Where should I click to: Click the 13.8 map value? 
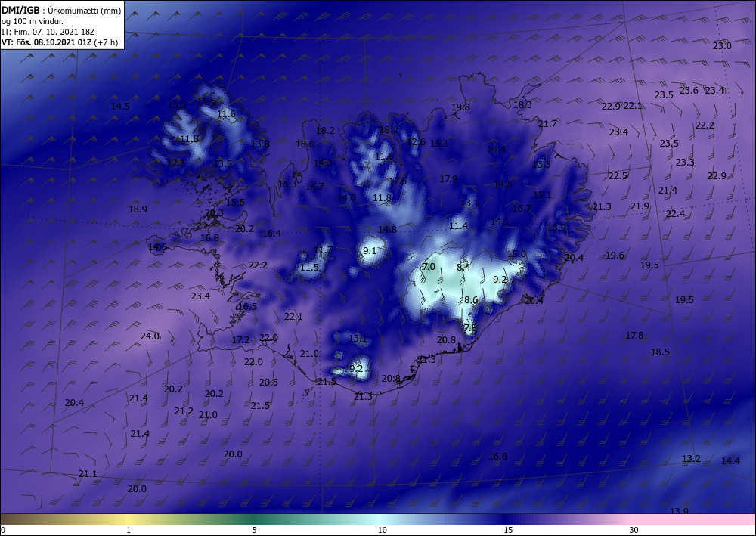pos(260,144)
